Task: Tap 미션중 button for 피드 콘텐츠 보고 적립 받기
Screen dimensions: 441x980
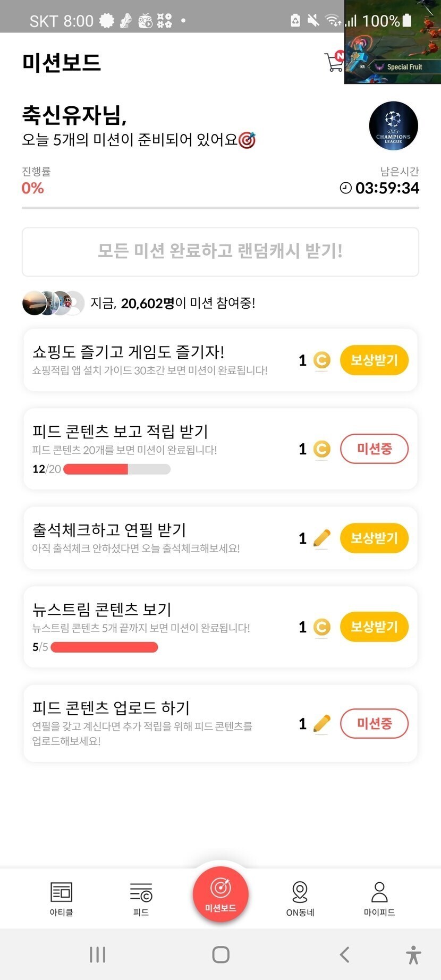Action: tap(374, 449)
